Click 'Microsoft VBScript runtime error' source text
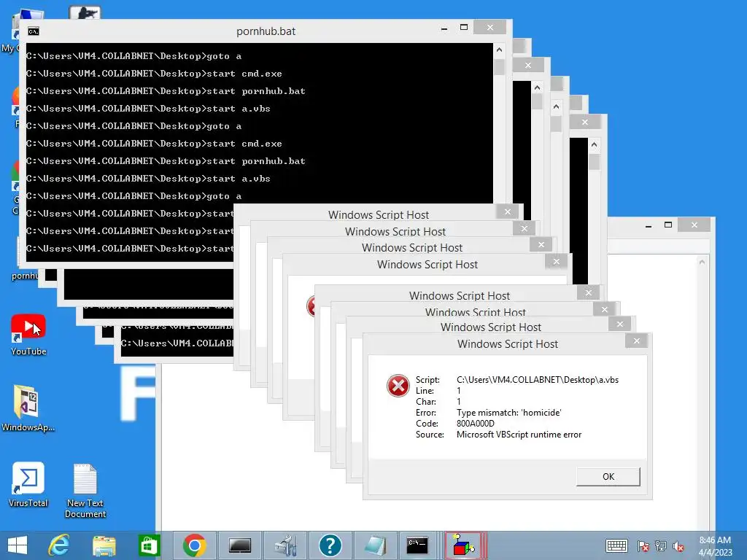The height and width of the screenshot is (560, 747). 519,435
